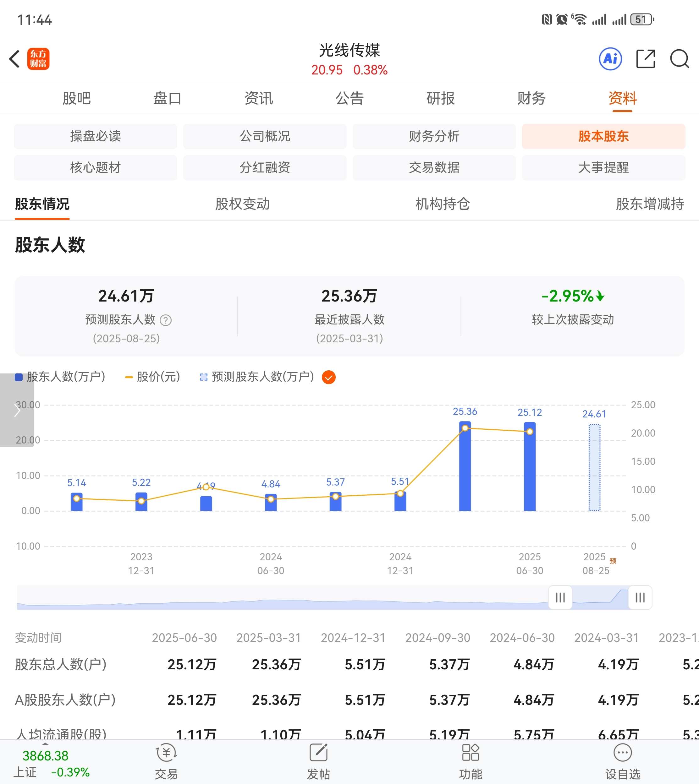Tap the 2024-09-30 column header

[438, 638]
